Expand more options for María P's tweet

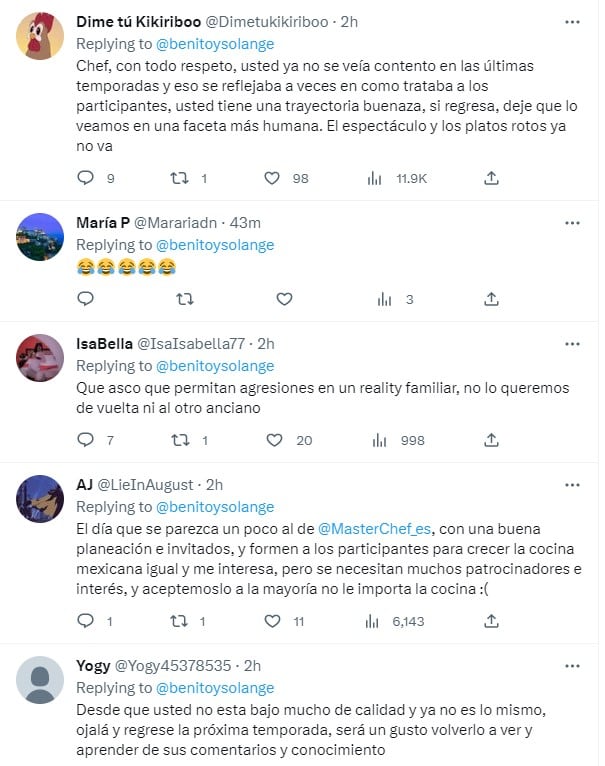click(572, 222)
